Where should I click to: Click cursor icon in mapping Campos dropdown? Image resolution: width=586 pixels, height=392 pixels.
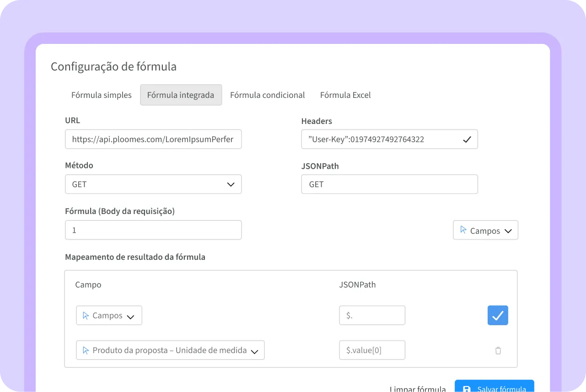86,315
